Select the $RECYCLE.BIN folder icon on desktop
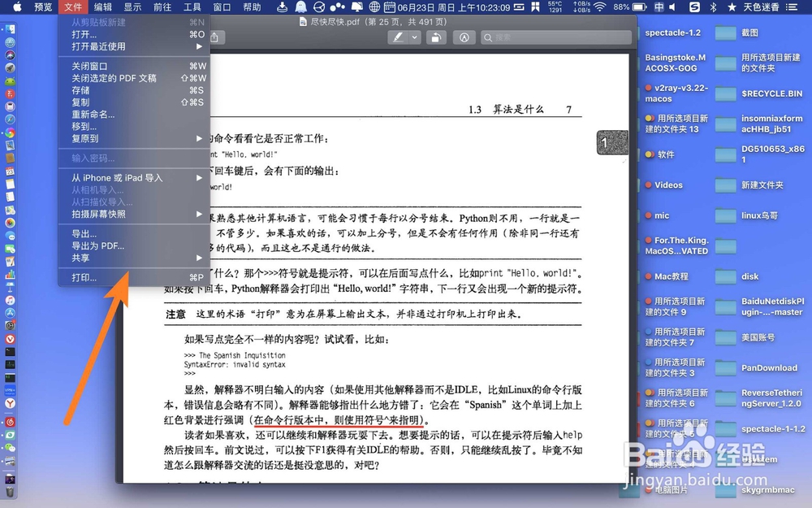Image resolution: width=812 pixels, height=508 pixels. click(x=725, y=93)
